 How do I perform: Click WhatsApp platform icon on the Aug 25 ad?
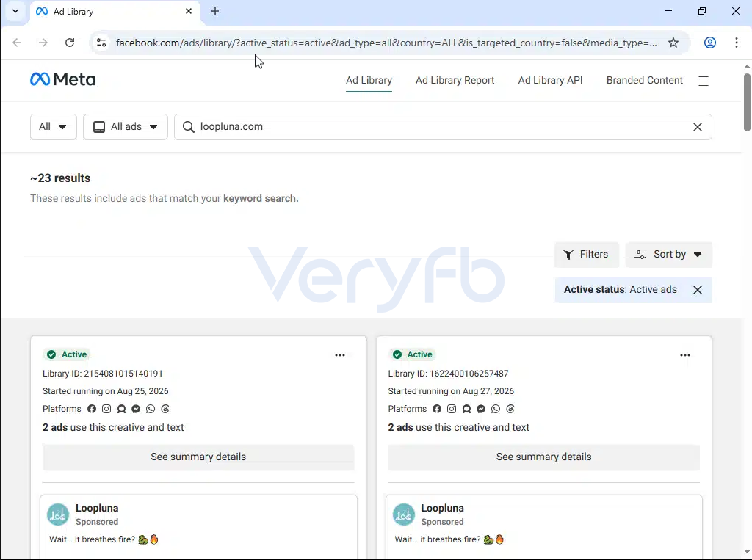(151, 409)
